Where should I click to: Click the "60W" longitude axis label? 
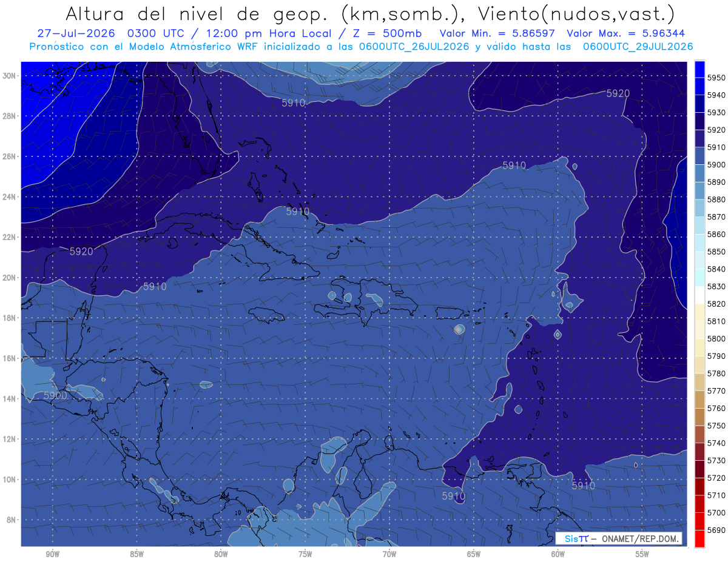pos(558,554)
